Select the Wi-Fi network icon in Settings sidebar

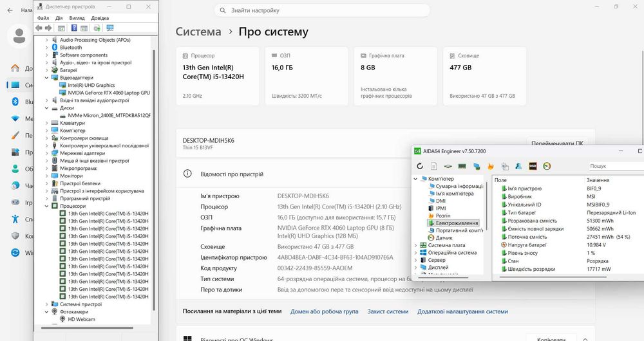[x=15, y=118]
